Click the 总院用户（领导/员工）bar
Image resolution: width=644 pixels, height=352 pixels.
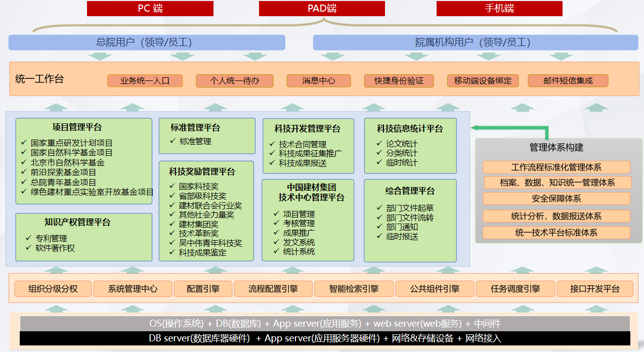point(147,42)
